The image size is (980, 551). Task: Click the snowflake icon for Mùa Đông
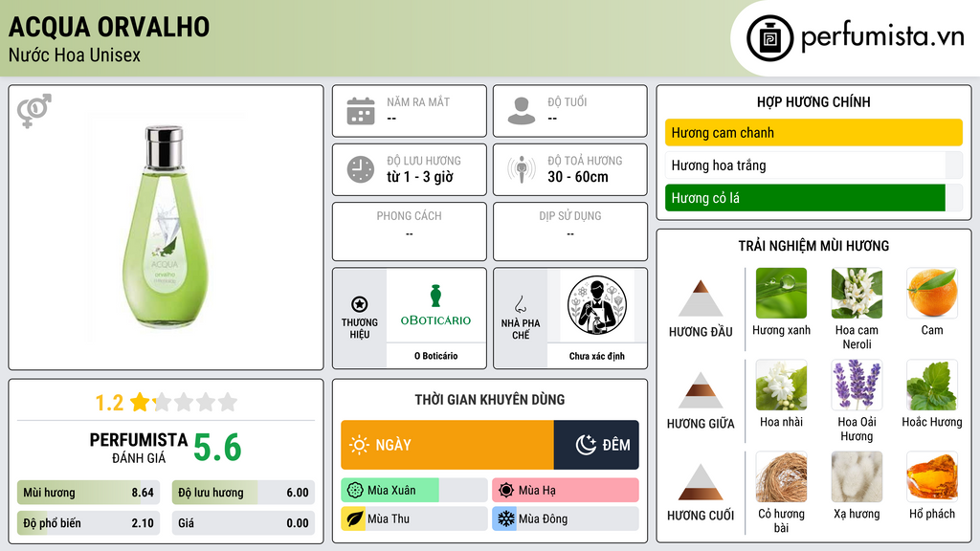click(x=505, y=518)
